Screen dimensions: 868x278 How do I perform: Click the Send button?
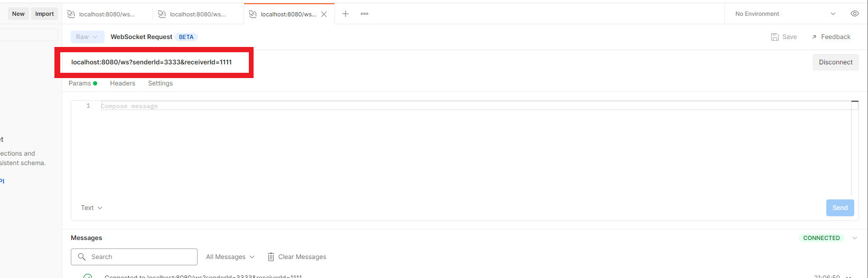[x=839, y=208]
